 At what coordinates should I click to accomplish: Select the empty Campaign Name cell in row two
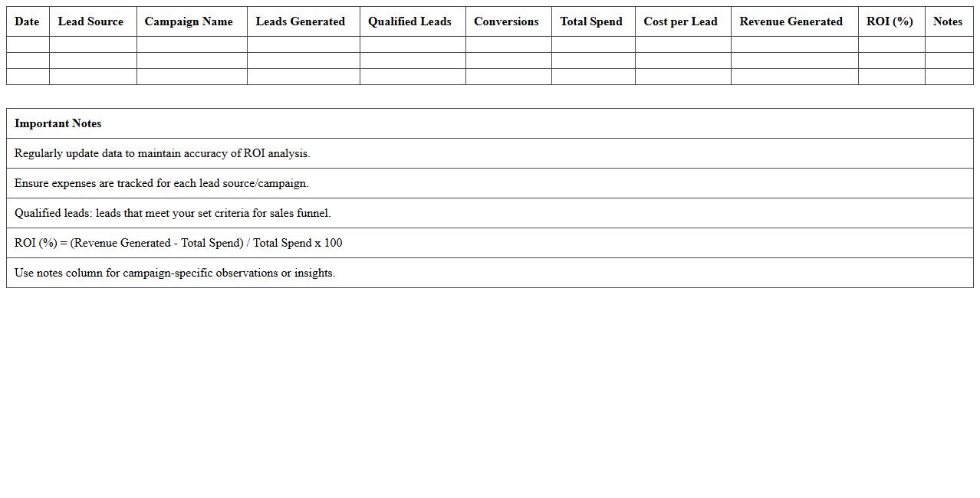[x=189, y=61]
